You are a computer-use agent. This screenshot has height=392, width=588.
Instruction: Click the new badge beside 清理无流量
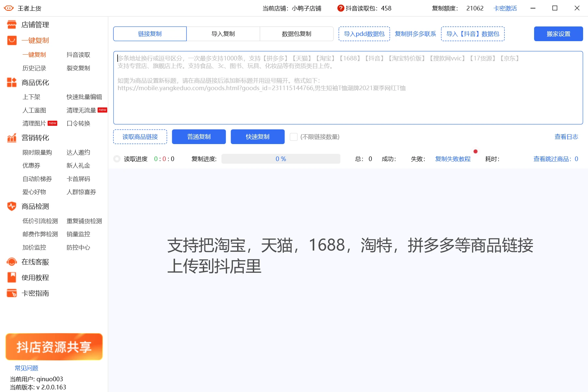tap(102, 110)
